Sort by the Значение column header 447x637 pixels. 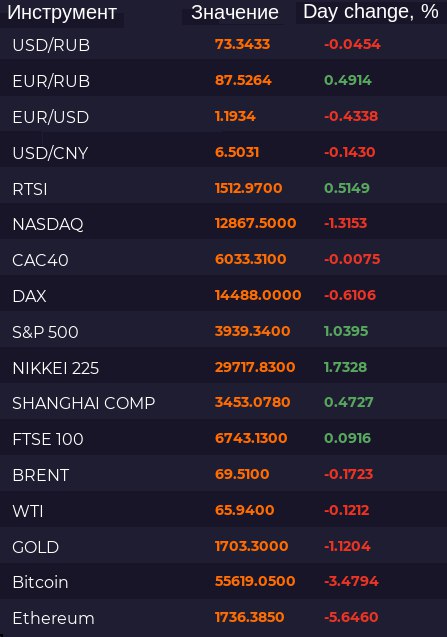[235, 13]
